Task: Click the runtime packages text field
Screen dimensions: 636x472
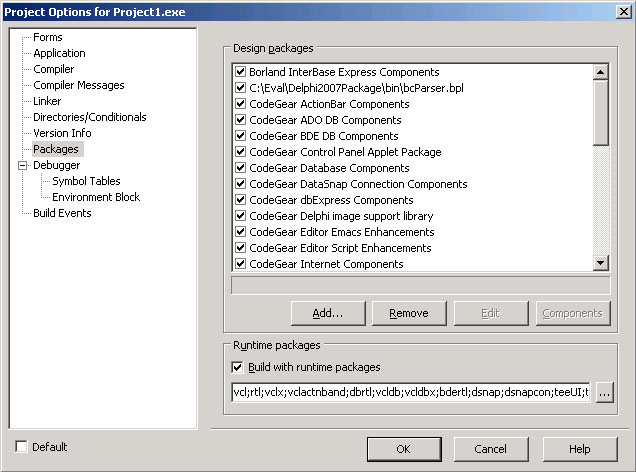Action: pos(410,393)
